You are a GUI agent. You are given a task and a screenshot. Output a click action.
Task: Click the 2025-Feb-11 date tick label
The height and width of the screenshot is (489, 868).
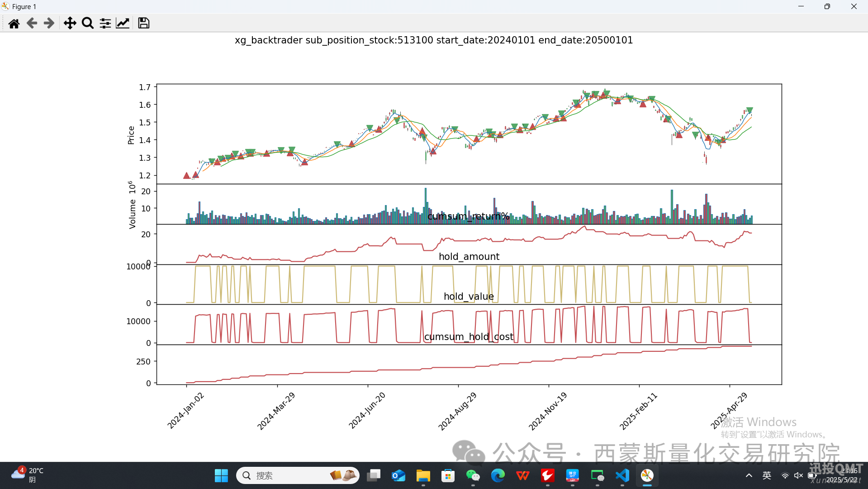point(638,411)
